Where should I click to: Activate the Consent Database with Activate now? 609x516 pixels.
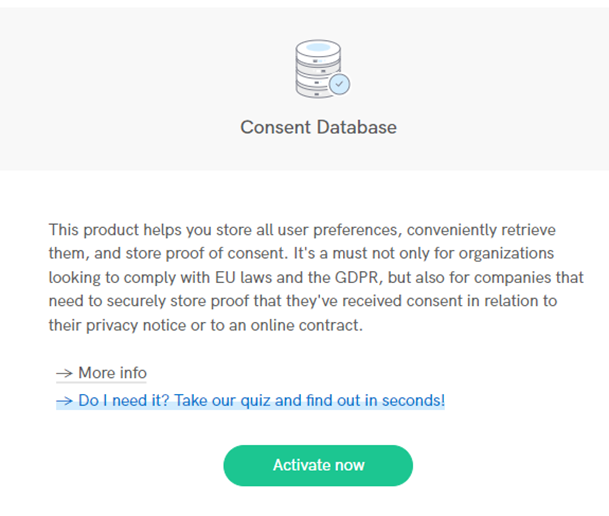pos(318,465)
